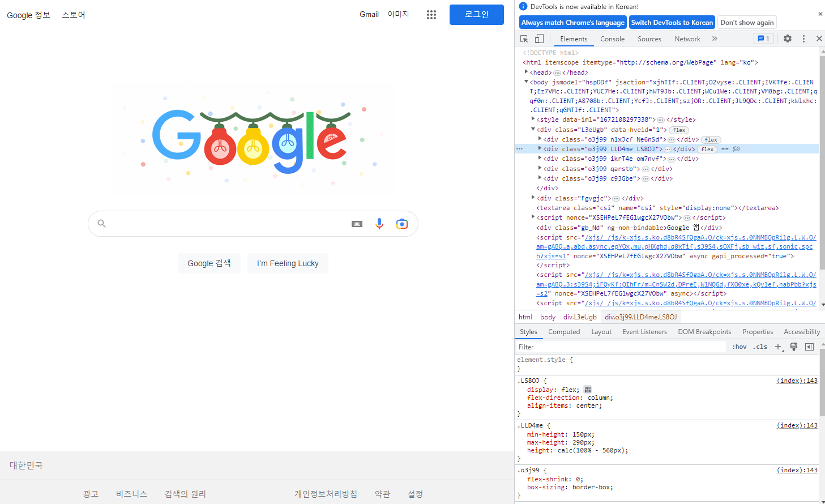825x504 pixels.
Task: Click Always match Chrome's language button
Action: (x=572, y=22)
